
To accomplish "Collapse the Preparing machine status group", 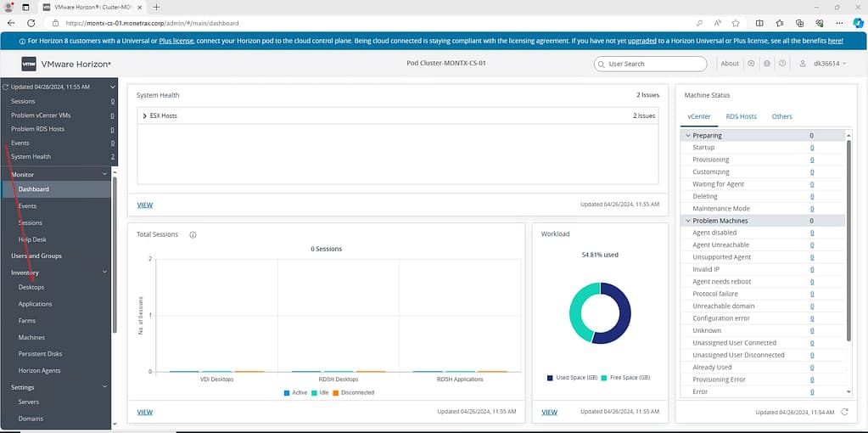I will [687, 136].
